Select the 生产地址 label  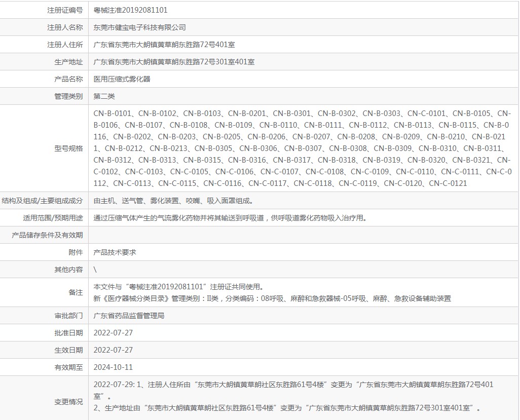pos(68,62)
